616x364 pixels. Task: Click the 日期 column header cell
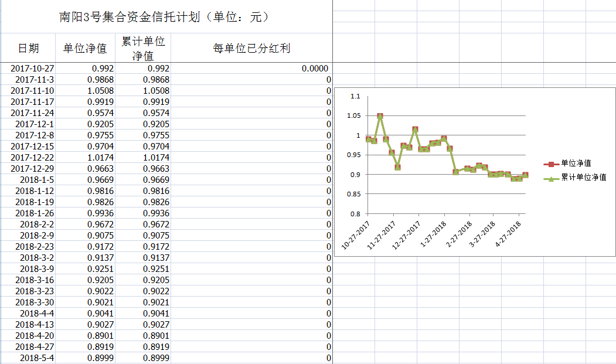[x=28, y=48]
